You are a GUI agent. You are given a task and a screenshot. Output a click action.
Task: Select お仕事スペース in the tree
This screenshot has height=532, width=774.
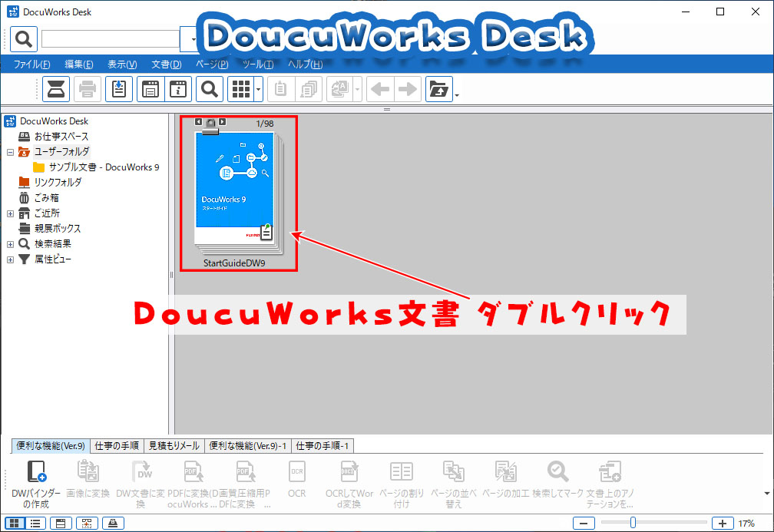tap(61, 137)
